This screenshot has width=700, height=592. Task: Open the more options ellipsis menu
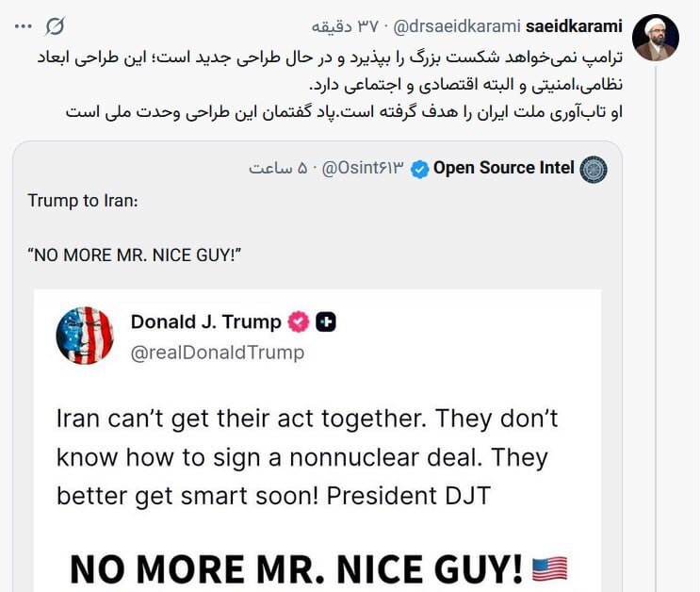[x=23, y=24]
